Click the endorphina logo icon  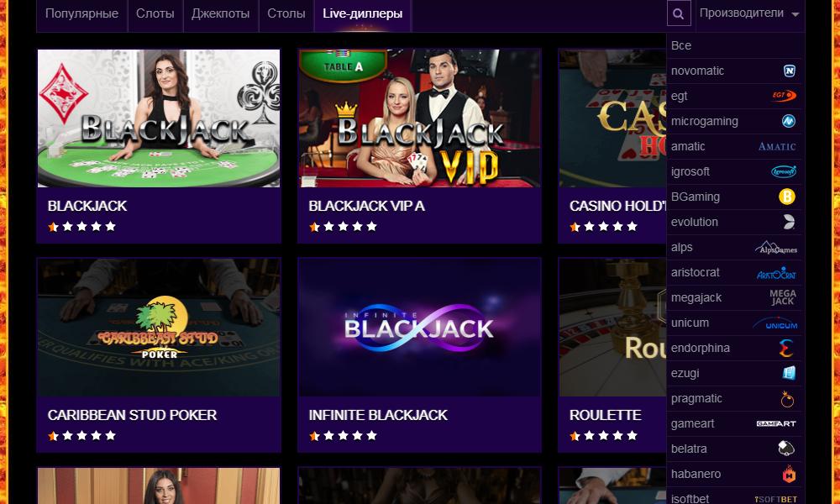(786, 348)
